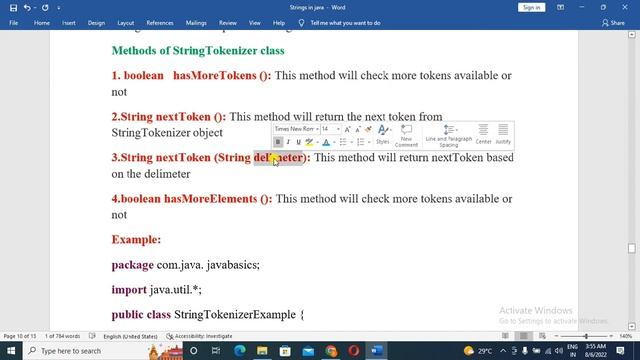Open the font color dropdown arrow
The height and width of the screenshot is (360, 640).
334,142
